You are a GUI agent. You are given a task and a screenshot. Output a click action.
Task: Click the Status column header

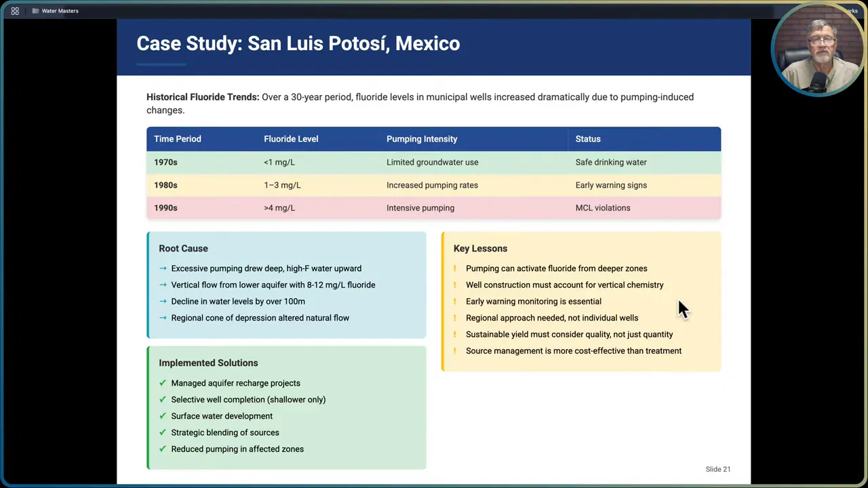[x=588, y=139]
